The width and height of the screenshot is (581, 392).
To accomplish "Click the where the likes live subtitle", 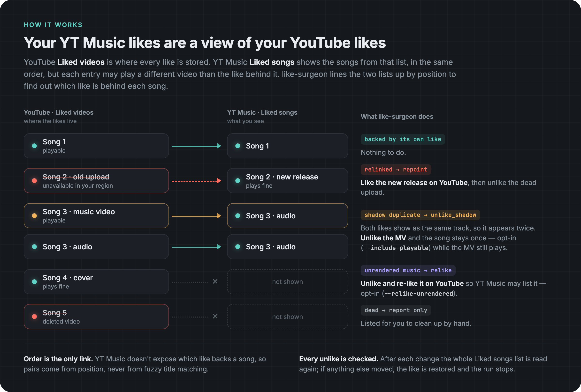I will 50,121.
